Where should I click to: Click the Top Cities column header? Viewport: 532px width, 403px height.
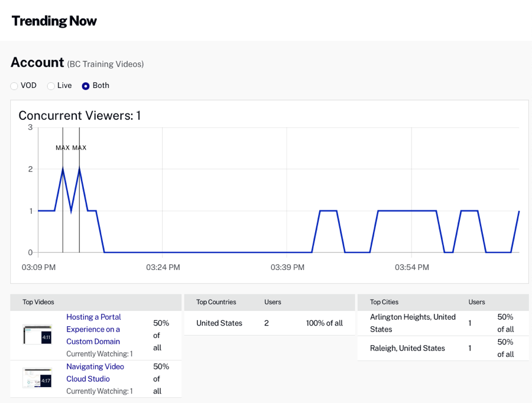point(384,302)
